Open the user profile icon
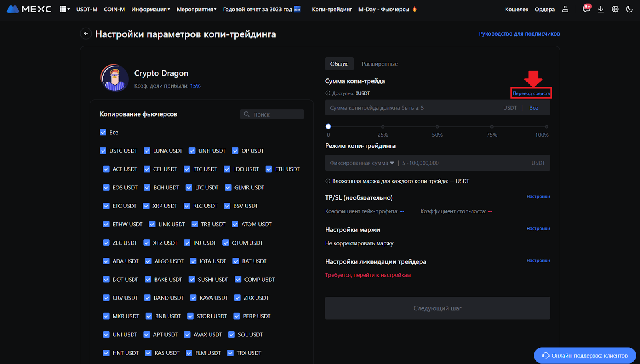Image resolution: width=640 pixels, height=364 pixels. pos(565,9)
